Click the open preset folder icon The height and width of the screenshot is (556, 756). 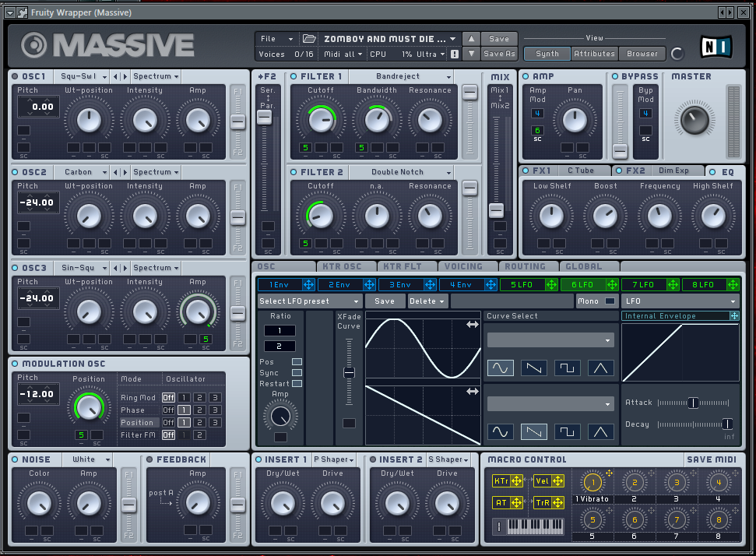[x=309, y=39]
